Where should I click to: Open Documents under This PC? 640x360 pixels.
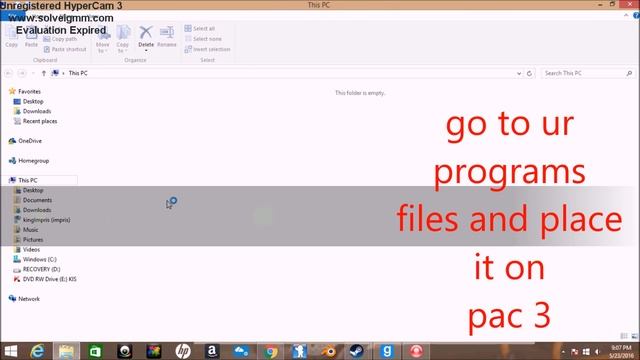coord(33,200)
